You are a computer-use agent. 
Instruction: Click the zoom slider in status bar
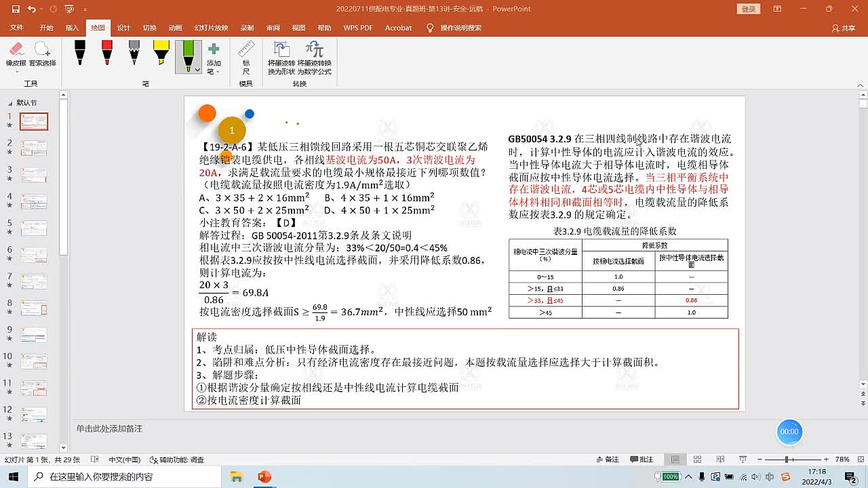(x=787, y=460)
